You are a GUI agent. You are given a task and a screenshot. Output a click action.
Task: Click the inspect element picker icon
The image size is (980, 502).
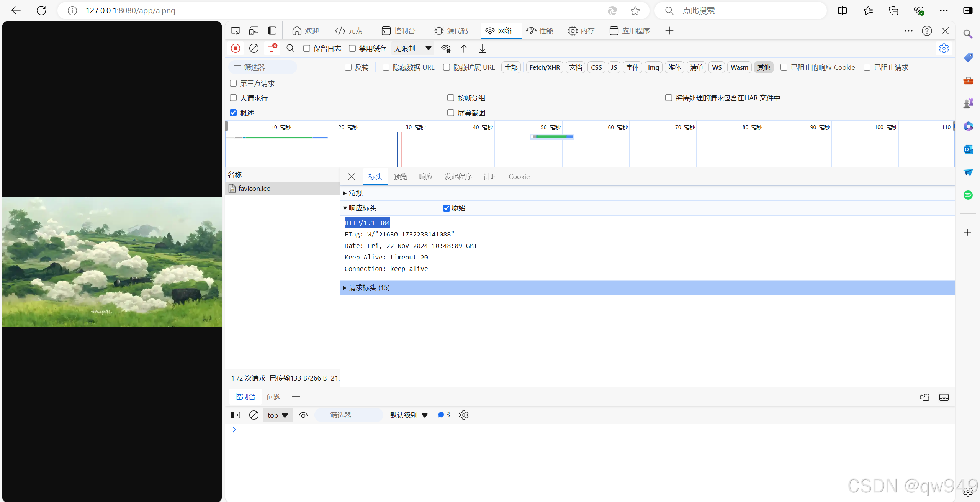point(236,31)
